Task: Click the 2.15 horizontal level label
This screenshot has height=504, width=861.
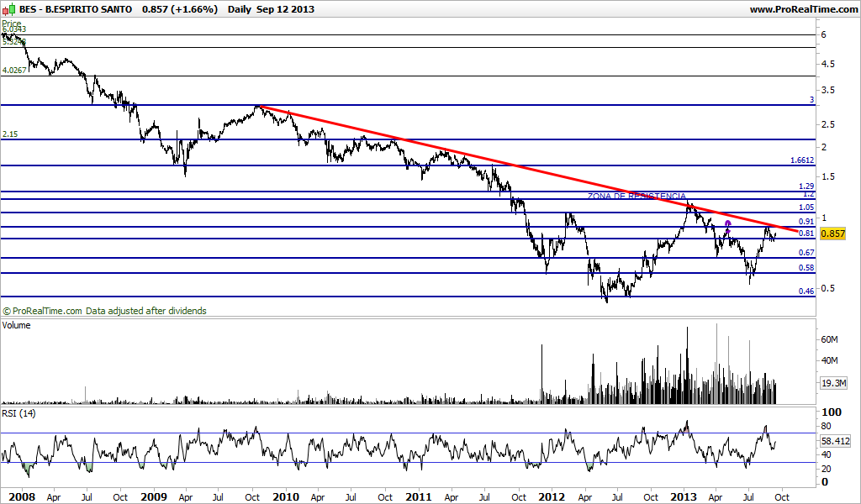Action: [10, 134]
